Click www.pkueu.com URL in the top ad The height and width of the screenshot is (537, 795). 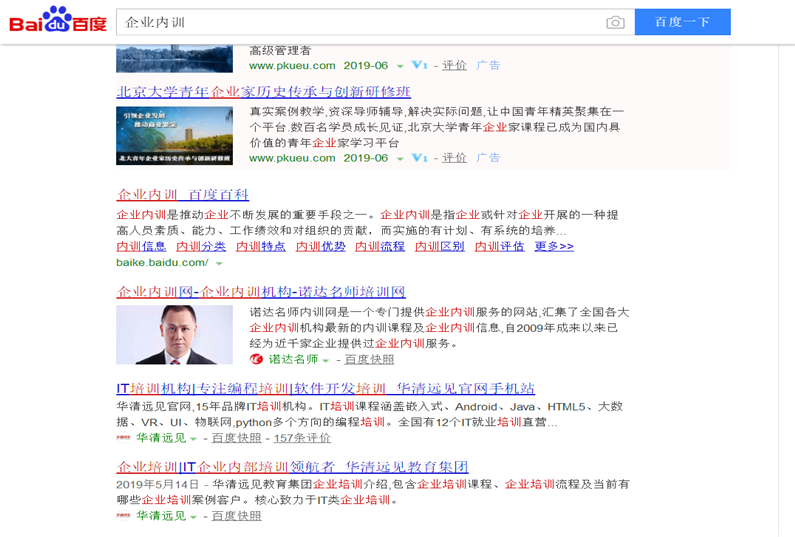pyautogui.click(x=292, y=65)
